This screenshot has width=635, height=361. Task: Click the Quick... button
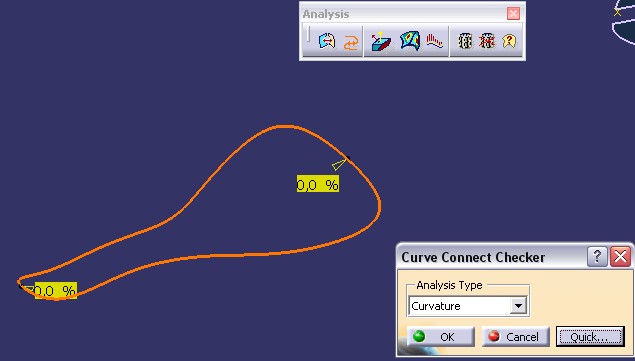click(x=590, y=337)
